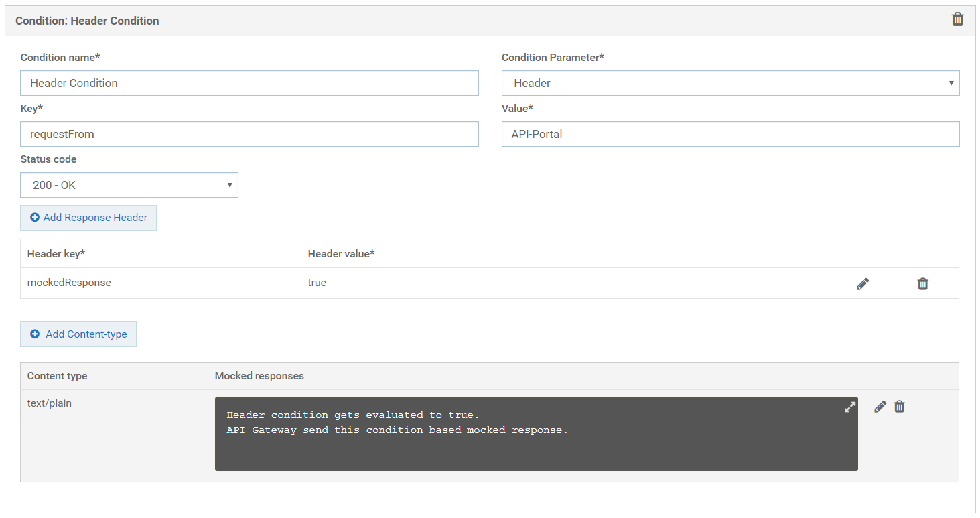This screenshot has height=518, width=980.
Task: Click the Header key column heading
Action: tap(56, 254)
